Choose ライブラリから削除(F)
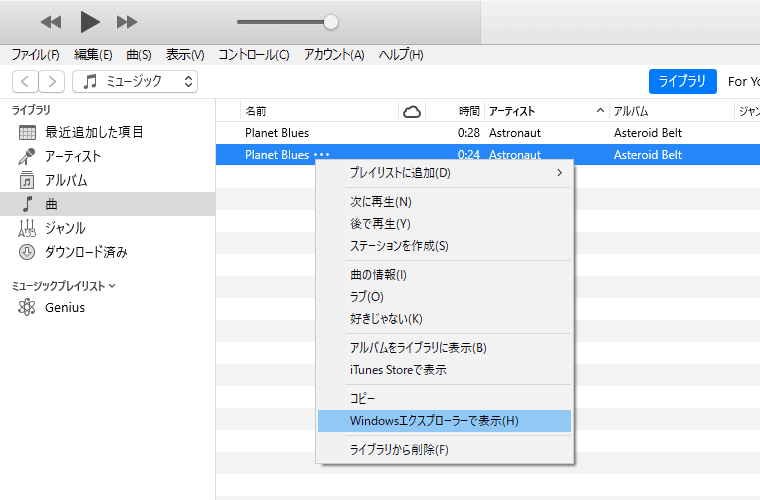The image size is (760, 500). pyautogui.click(x=444, y=450)
